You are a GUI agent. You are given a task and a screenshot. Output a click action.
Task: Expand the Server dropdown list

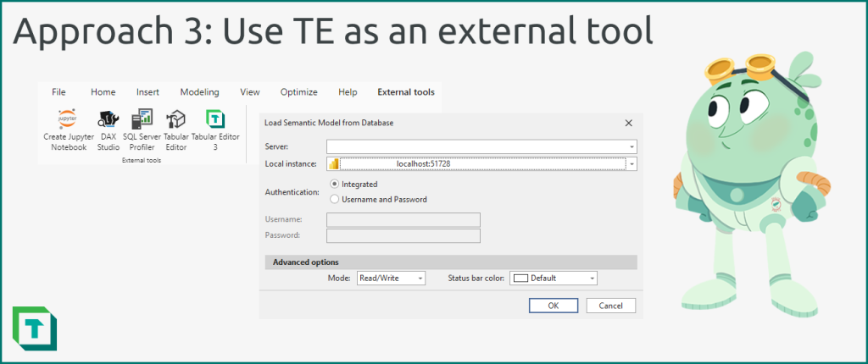(x=632, y=146)
